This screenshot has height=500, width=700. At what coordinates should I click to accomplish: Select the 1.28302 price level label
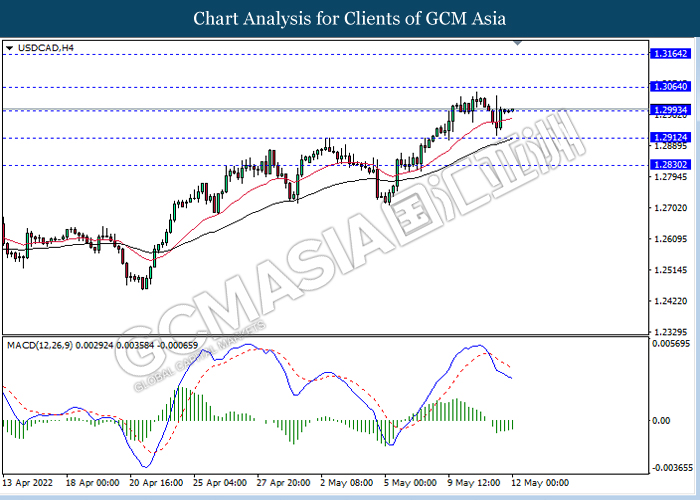[x=671, y=165]
